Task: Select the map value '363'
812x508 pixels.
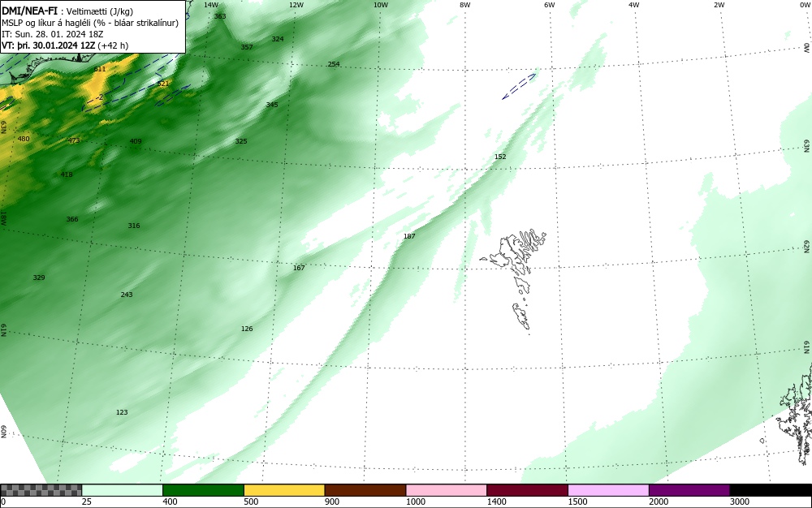Action: [x=220, y=16]
